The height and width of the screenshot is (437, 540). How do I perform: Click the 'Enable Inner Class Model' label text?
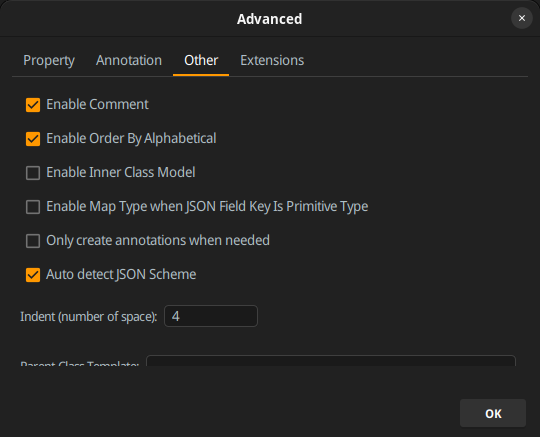121,172
